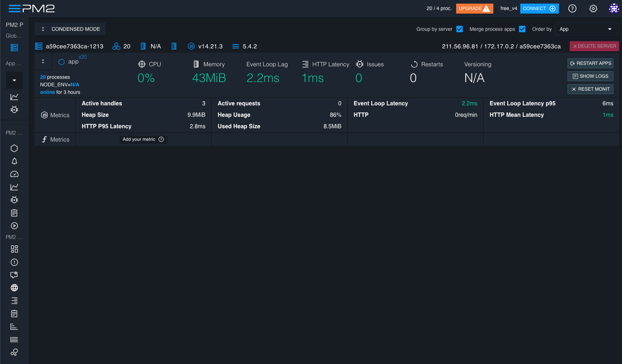Open the help question mark icon
Screen dimensions: 622x364
click(x=572, y=9)
